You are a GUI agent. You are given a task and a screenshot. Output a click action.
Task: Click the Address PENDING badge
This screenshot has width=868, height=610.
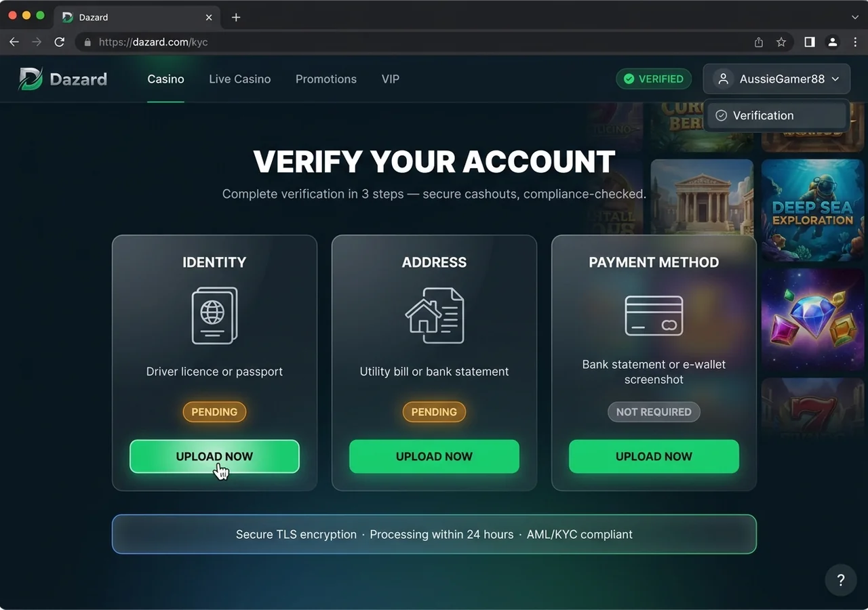[434, 412]
